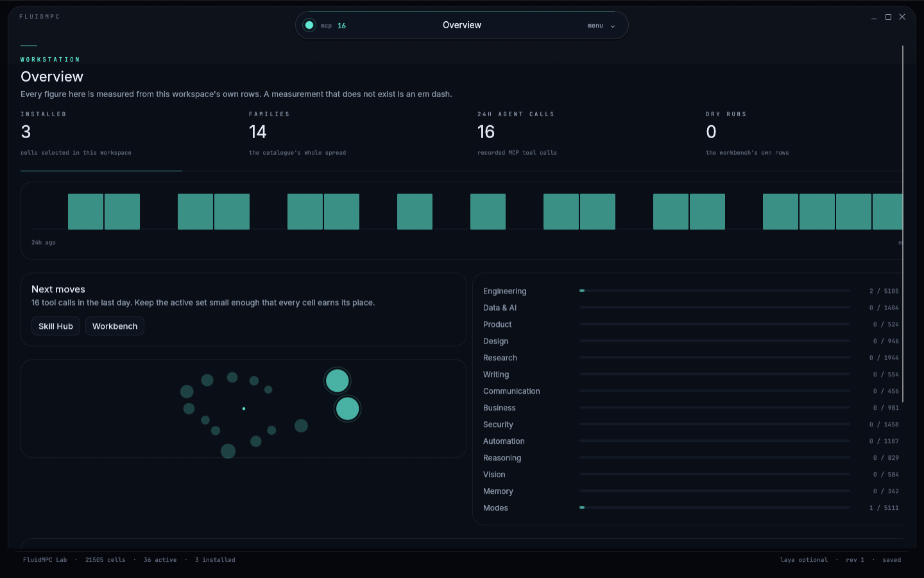The image size is (924, 578).
Task: Click the 2 / 5105 Engineering count
Action: tap(884, 292)
